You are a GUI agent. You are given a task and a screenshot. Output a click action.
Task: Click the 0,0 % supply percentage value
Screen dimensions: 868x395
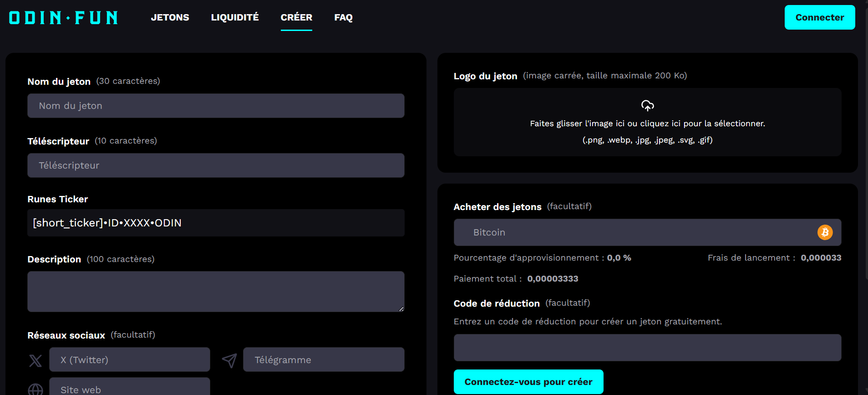coord(619,258)
